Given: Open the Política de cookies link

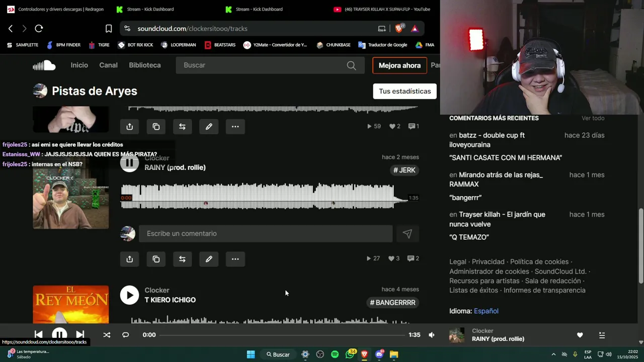Looking at the screenshot, I should pyautogui.click(x=539, y=262).
